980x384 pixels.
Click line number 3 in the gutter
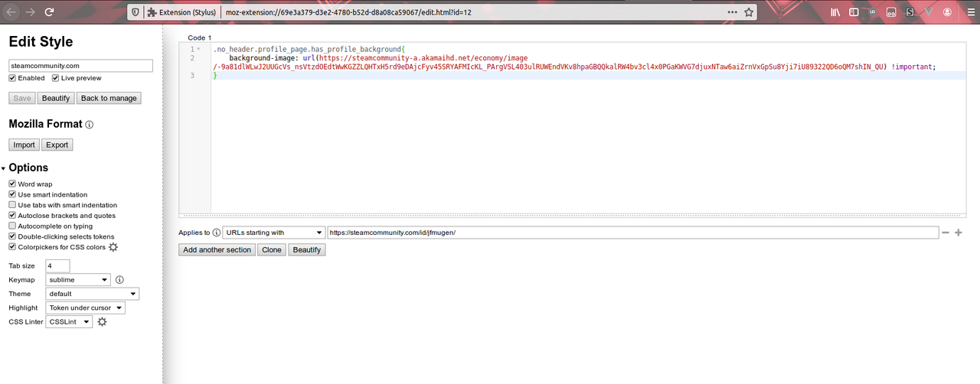[x=192, y=76]
